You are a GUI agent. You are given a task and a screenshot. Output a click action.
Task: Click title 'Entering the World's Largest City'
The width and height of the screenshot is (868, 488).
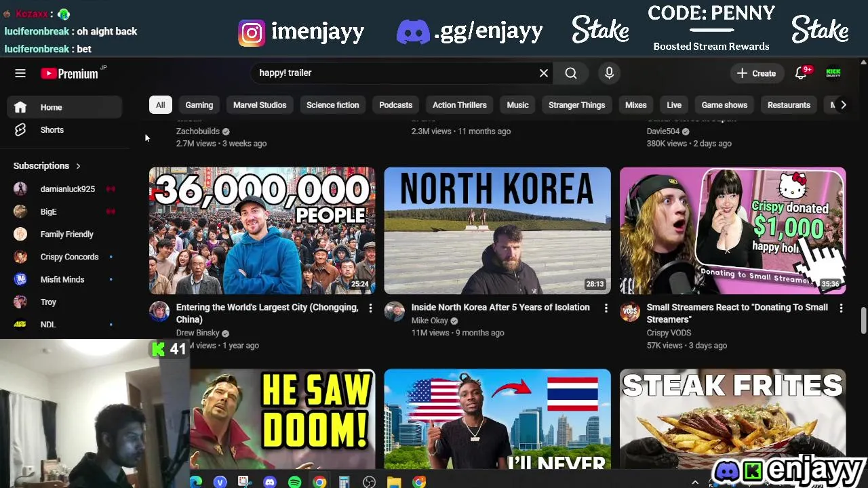[x=267, y=313]
